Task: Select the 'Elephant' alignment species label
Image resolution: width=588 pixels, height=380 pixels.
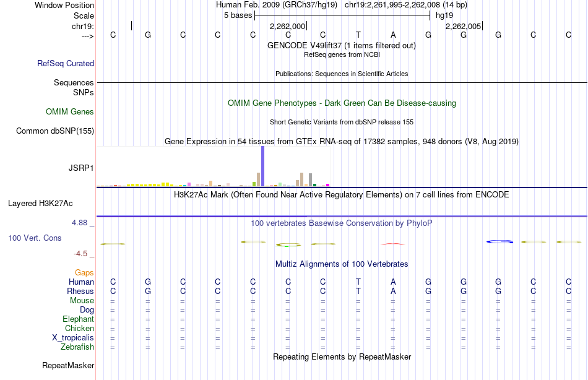Action: click(x=79, y=319)
